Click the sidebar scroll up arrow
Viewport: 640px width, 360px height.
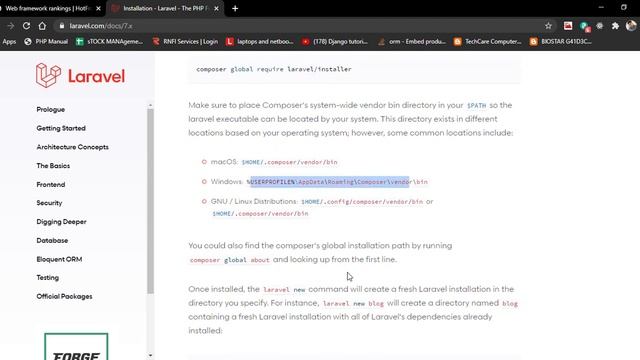[x=150, y=105]
